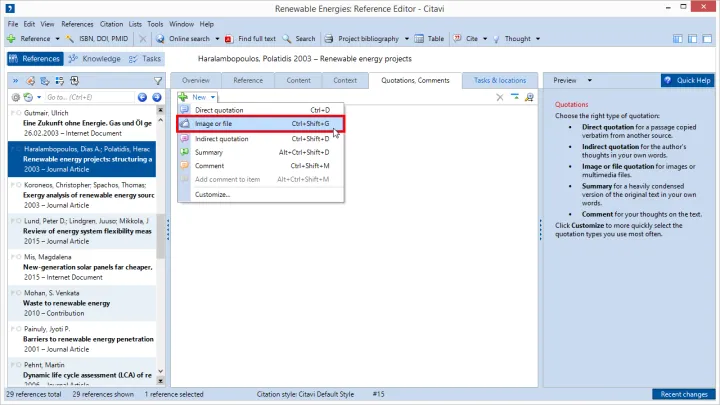Switch to single-pane layout icon
Viewport: 720px width, 405px height.
[x=707, y=39]
